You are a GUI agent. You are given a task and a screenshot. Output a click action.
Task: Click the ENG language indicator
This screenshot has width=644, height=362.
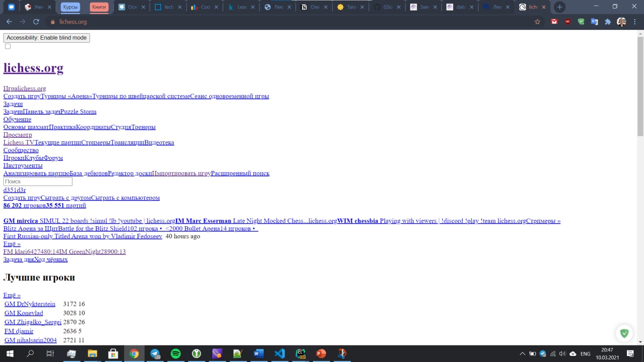point(585,353)
